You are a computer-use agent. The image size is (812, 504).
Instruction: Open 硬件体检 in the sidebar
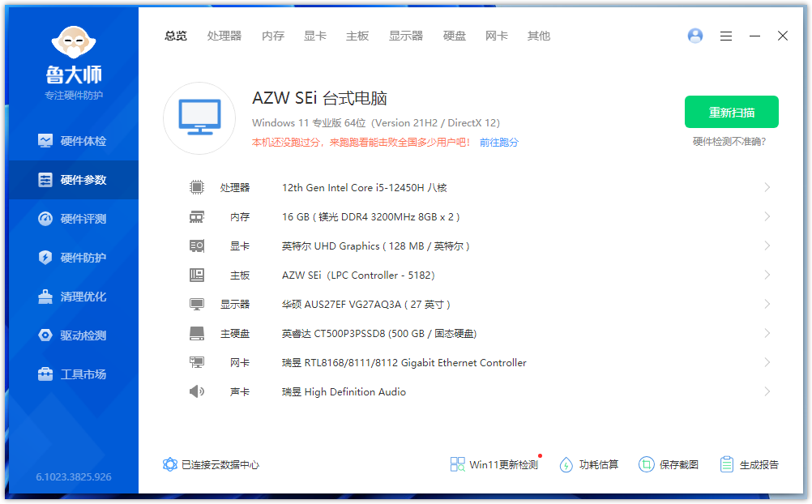pyautogui.click(x=74, y=141)
